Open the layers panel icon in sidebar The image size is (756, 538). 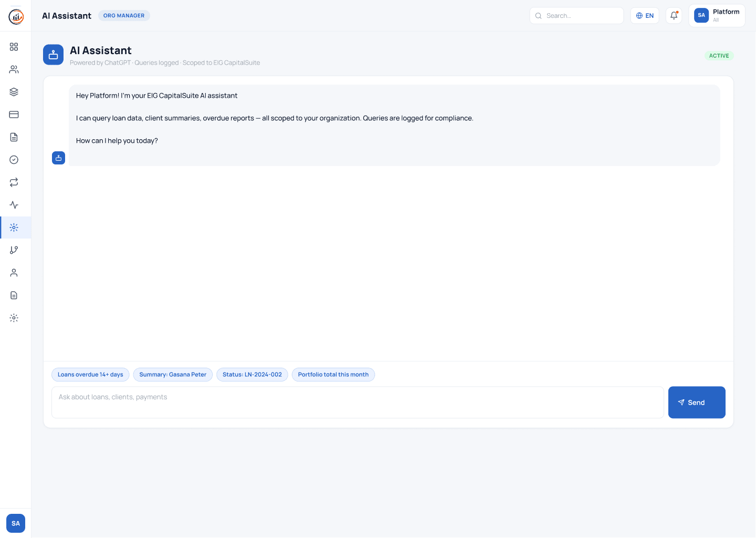click(x=14, y=91)
